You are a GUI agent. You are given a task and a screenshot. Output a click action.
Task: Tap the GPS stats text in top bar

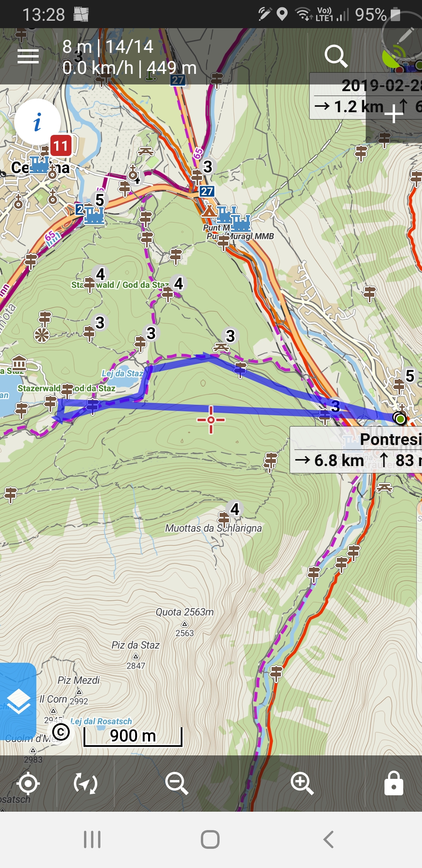pos(129,57)
